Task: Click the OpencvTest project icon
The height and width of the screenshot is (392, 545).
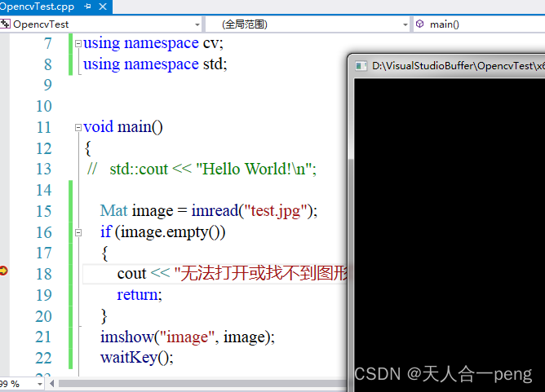Action: pos(5,24)
